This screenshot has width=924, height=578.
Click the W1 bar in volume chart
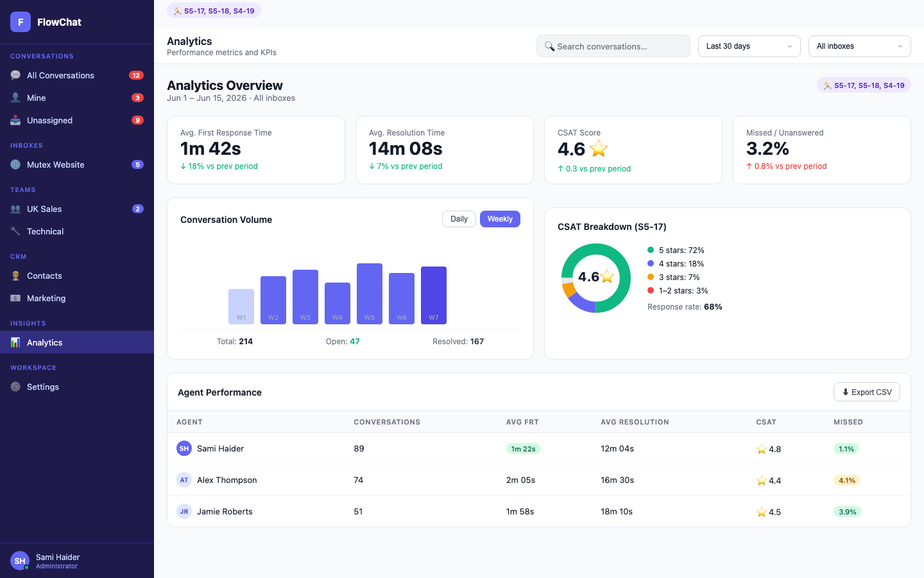click(x=241, y=306)
